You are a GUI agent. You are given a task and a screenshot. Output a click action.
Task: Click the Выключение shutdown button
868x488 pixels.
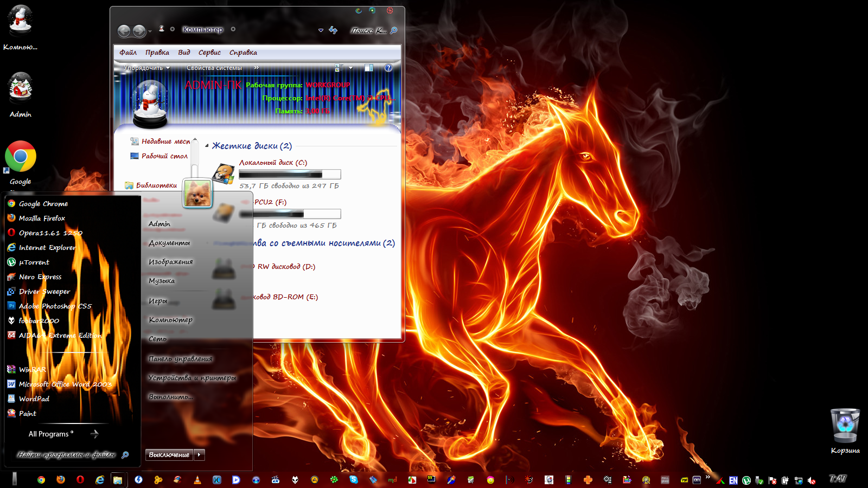(169, 455)
